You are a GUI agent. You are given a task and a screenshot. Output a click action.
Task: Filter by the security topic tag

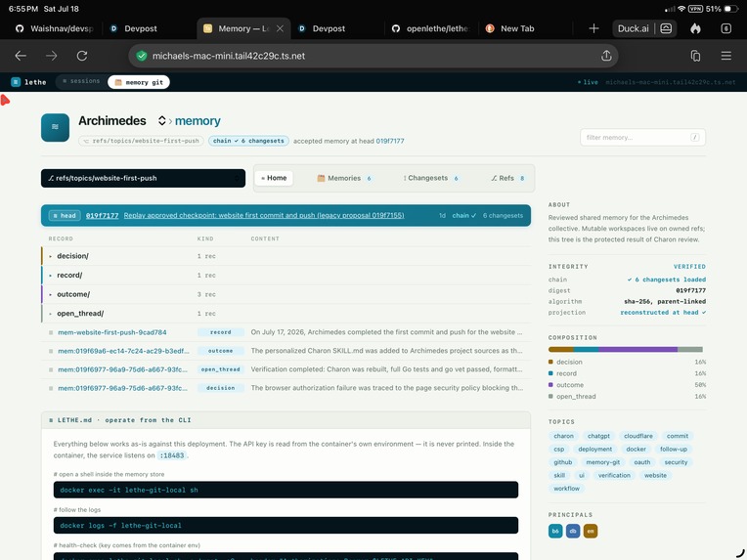676,462
